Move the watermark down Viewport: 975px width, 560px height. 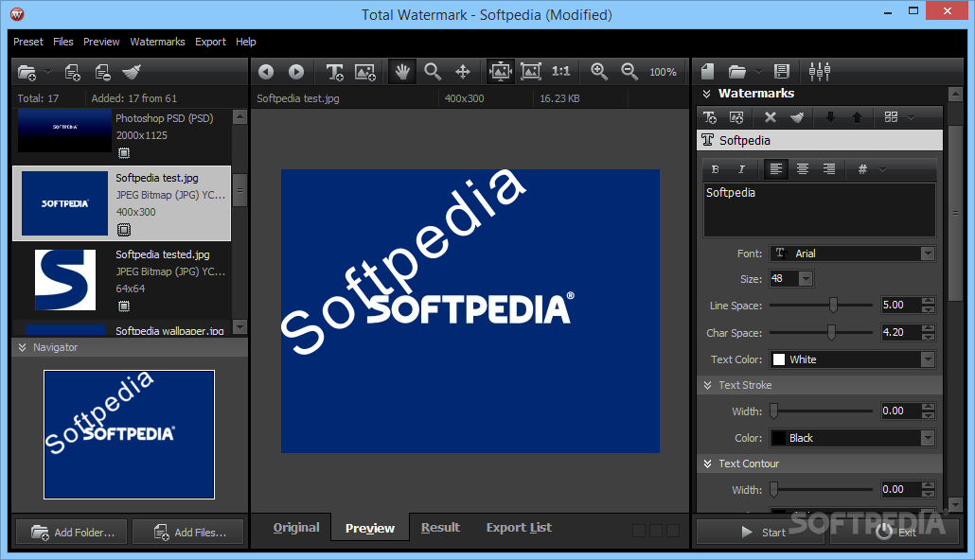click(830, 117)
